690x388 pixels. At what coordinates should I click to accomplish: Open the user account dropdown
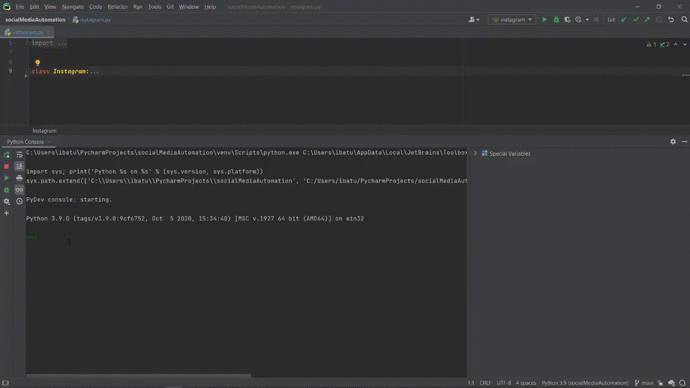pyautogui.click(x=474, y=19)
